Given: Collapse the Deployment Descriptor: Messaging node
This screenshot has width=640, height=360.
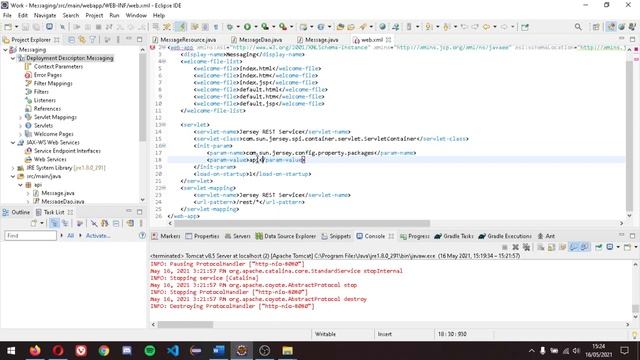Looking at the screenshot, I should [x=13, y=58].
